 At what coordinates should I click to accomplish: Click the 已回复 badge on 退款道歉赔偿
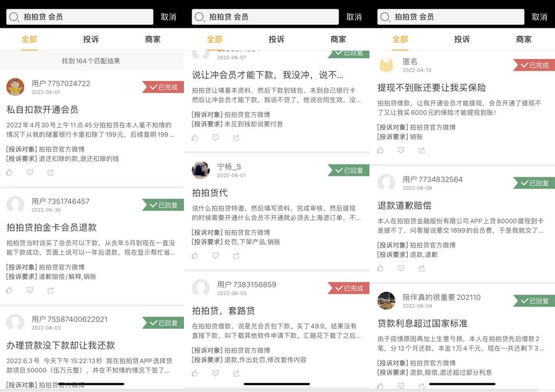click(x=533, y=183)
